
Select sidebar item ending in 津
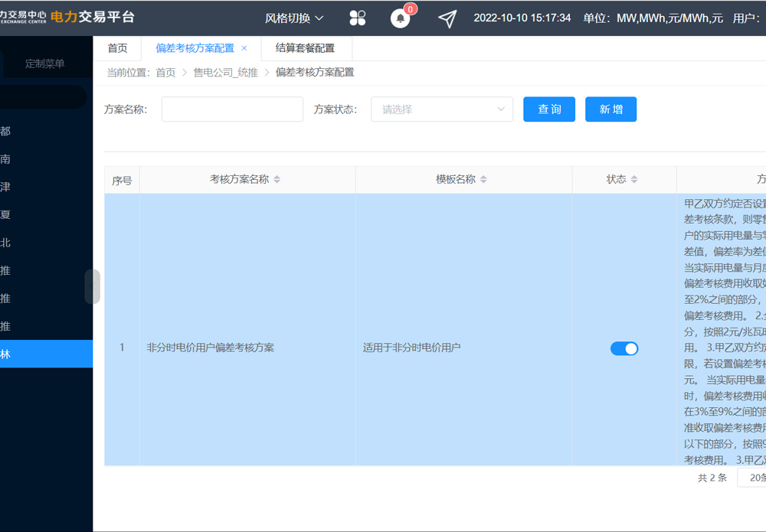pyautogui.click(x=47, y=187)
